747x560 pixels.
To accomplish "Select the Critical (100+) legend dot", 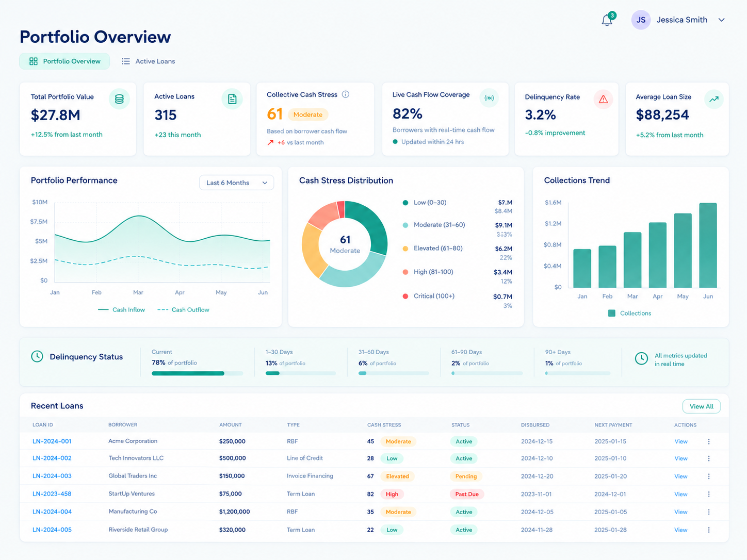I will tap(405, 296).
